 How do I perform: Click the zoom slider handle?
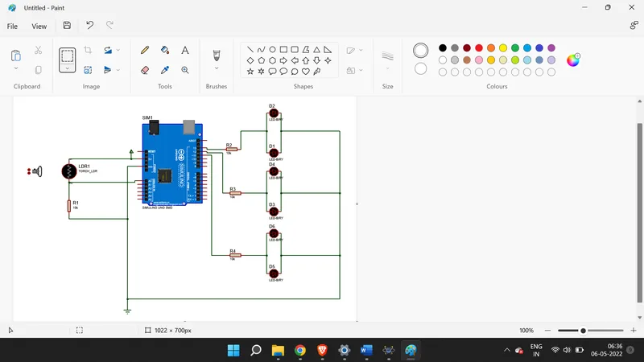583,331
